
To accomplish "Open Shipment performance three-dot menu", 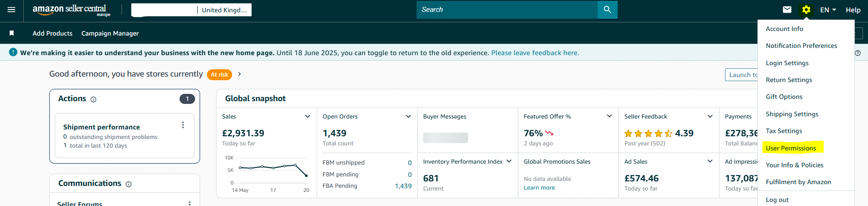I will (x=183, y=125).
